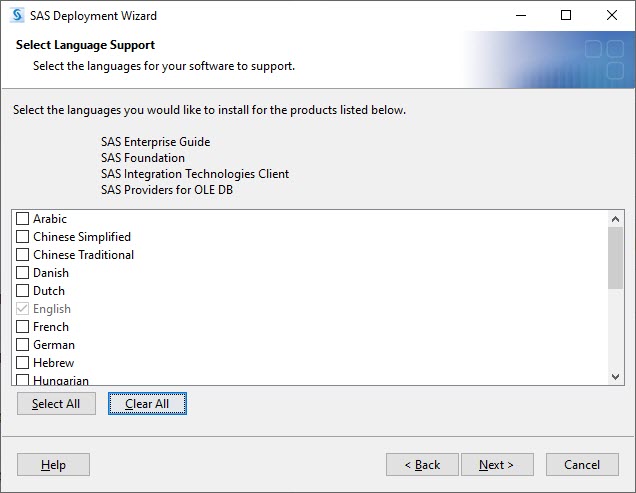This screenshot has width=636, height=493.
Task: Check the French language box
Action: [x=22, y=326]
